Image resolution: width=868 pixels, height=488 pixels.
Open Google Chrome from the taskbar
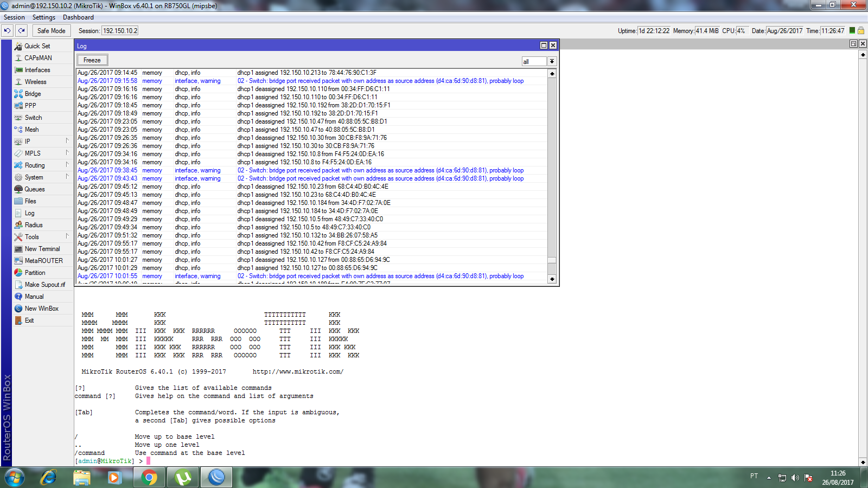[149, 477]
